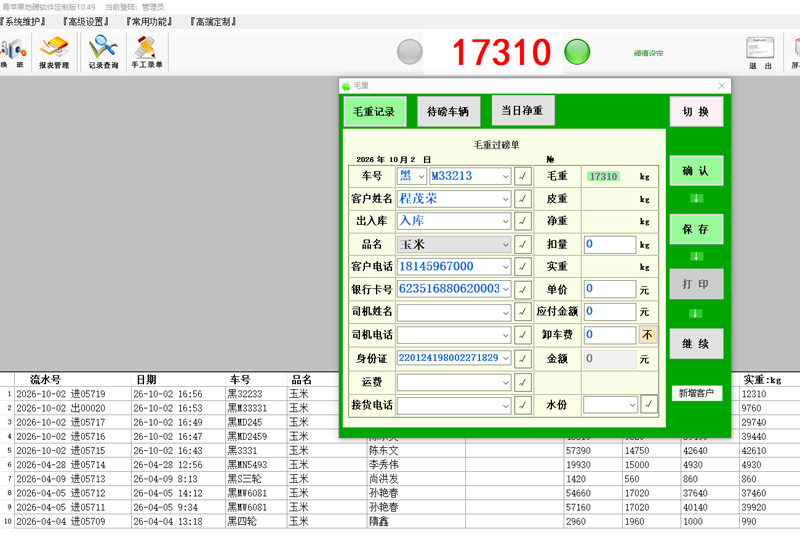This screenshot has height=558, width=800.
Task: Click the 换班 shift change icon
Action: coord(13,53)
